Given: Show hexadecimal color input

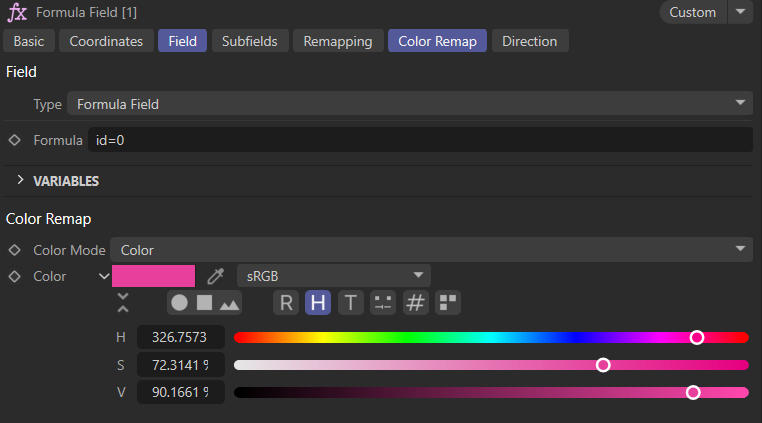Looking at the screenshot, I should (416, 302).
